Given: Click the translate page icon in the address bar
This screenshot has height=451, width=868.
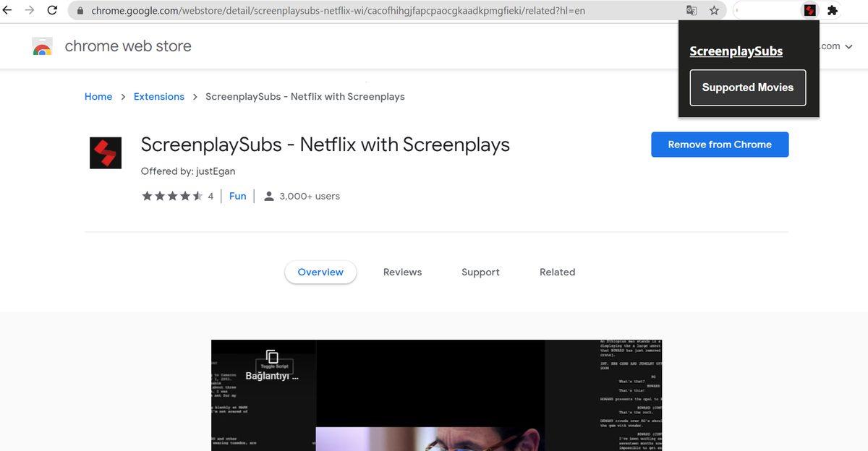Looking at the screenshot, I should click(x=692, y=10).
